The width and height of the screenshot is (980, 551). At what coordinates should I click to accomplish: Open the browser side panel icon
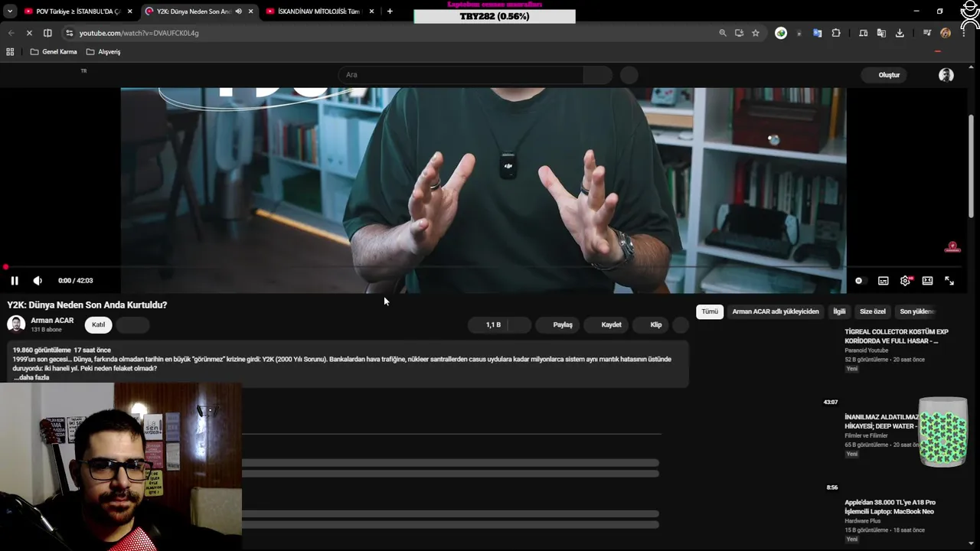tap(47, 33)
